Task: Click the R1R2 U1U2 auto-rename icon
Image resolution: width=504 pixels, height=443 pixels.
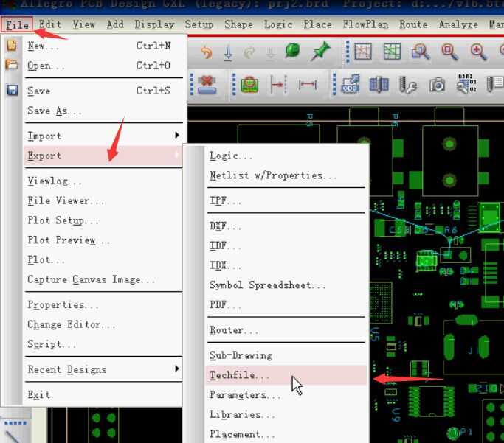Action: pos(466,84)
